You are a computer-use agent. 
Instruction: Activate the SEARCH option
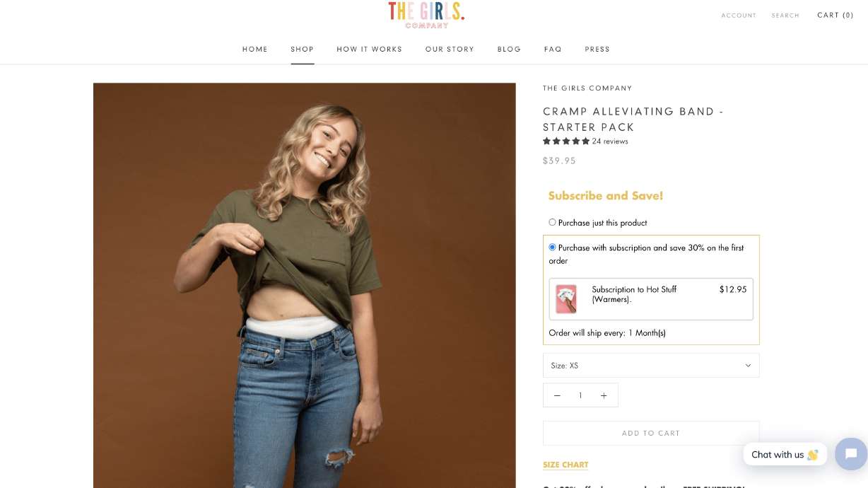click(785, 15)
